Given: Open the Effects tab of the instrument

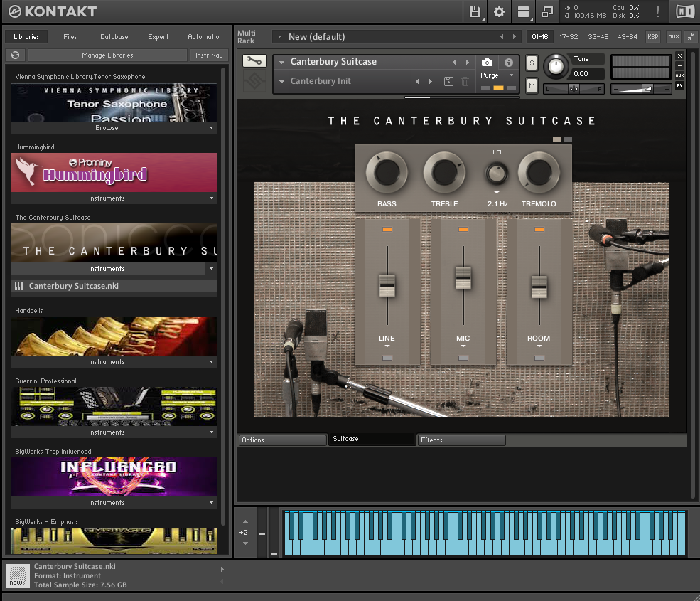Looking at the screenshot, I should click(461, 440).
